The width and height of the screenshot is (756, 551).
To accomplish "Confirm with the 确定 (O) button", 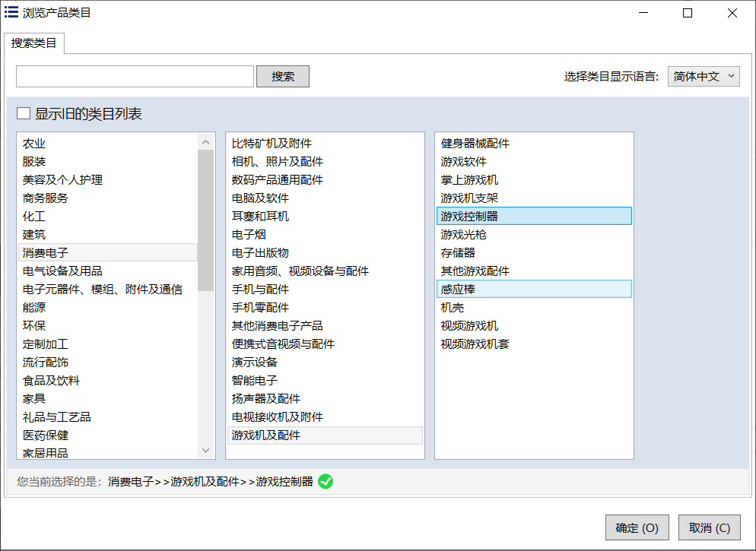I will 637,528.
